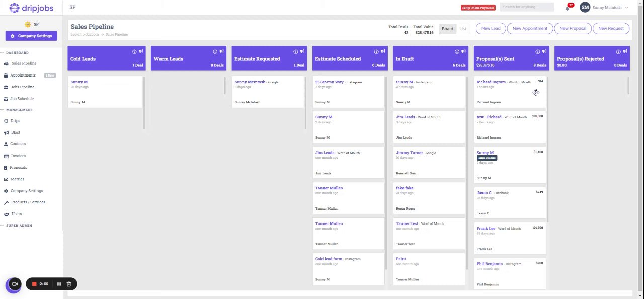Image resolution: width=644 pixels, height=299 pixels.
Task: Focus the Search for anything field
Action: (x=527, y=7)
